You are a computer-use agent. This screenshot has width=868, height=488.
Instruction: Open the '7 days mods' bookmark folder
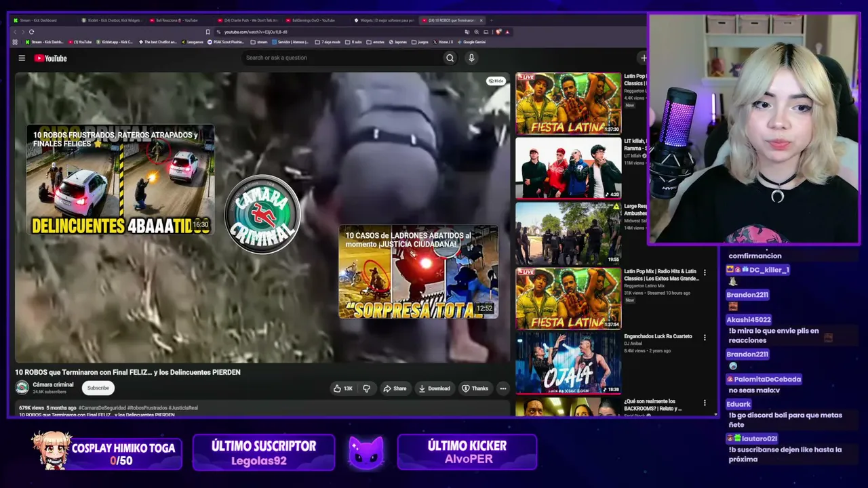[328, 42]
